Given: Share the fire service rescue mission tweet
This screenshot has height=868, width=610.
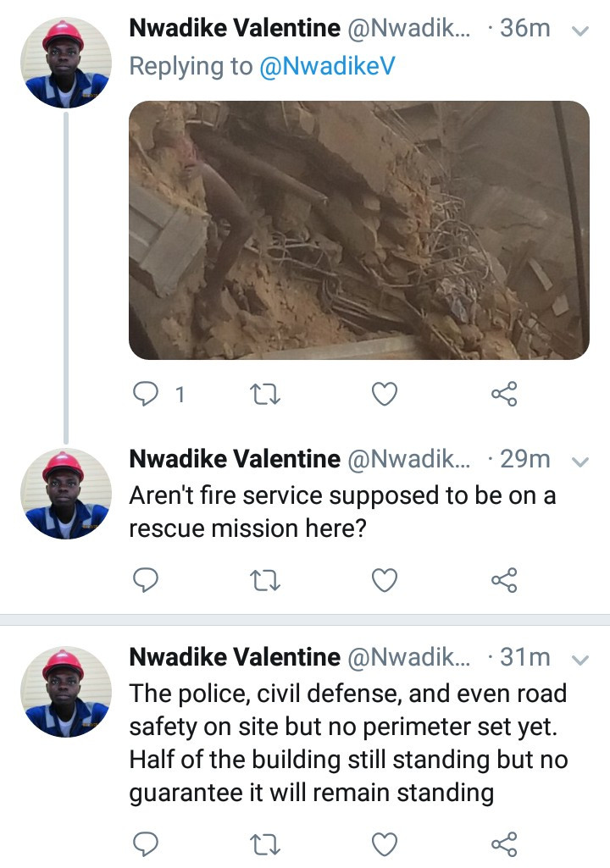Looking at the screenshot, I should (x=503, y=580).
